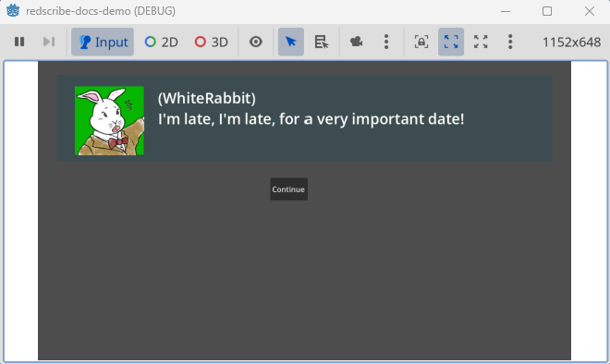Toggle the camera override icon
The image size is (610, 364).
357,42
